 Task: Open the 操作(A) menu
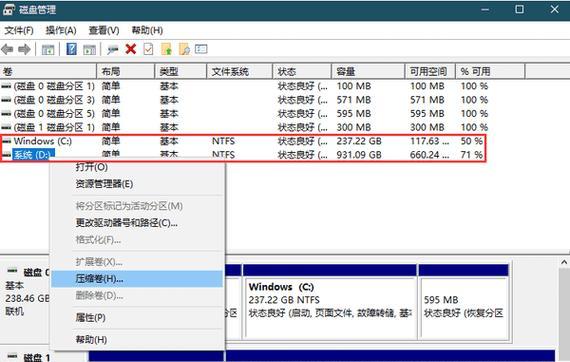pyautogui.click(x=61, y=31)
